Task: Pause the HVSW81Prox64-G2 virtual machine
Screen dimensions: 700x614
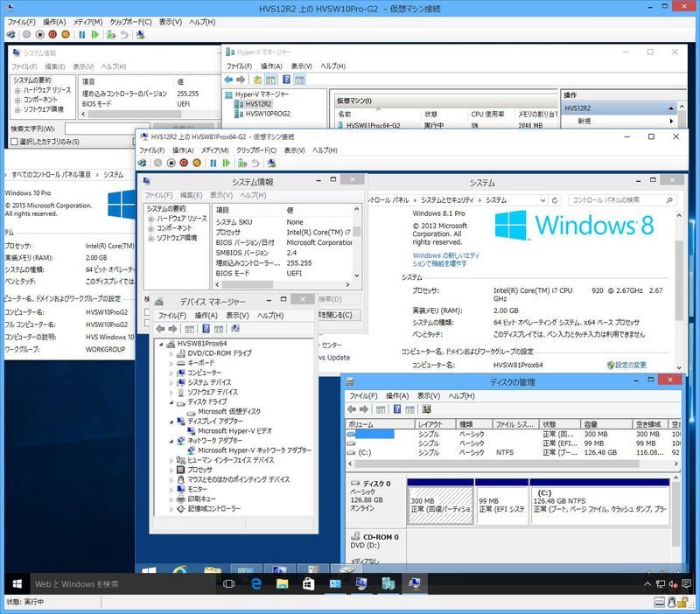Action: coord(213,163)
